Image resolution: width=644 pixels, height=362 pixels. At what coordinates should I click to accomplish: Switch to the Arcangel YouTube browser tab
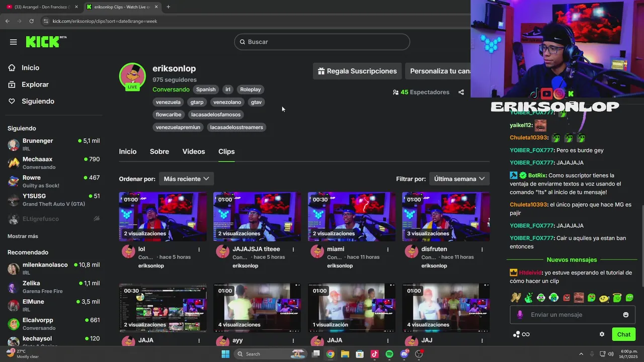(x=41, y=7)
